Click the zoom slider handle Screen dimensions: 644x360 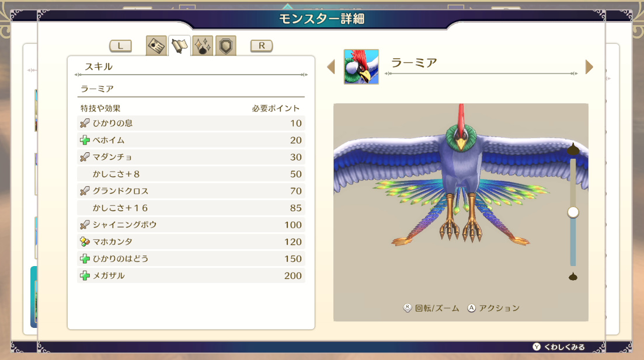573,212
